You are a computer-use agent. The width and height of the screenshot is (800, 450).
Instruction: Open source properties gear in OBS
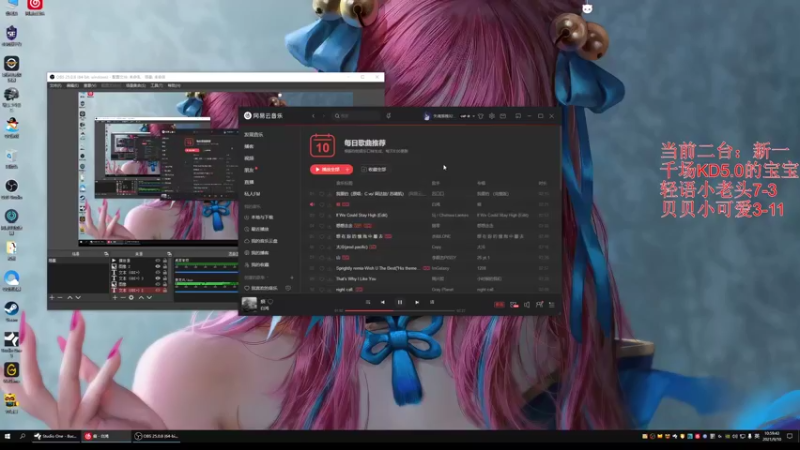(131, 297)
